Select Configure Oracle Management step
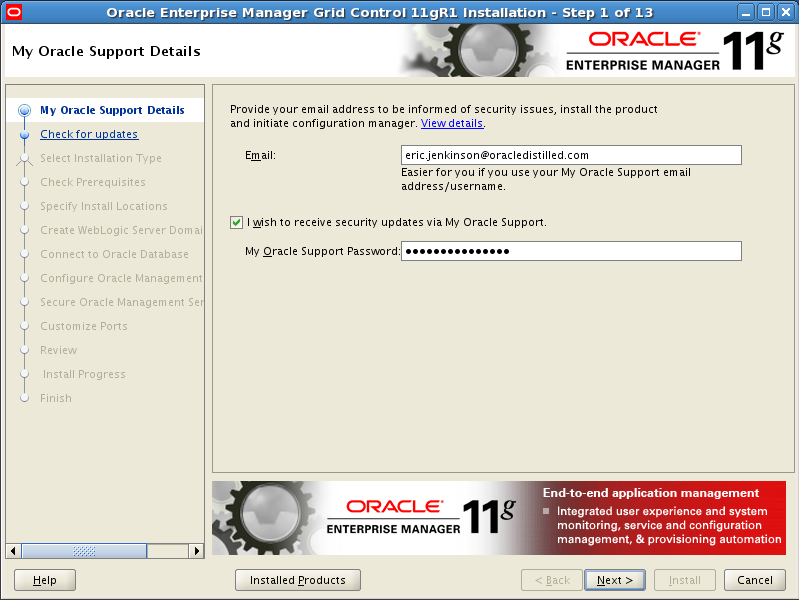 pos(121,278)
